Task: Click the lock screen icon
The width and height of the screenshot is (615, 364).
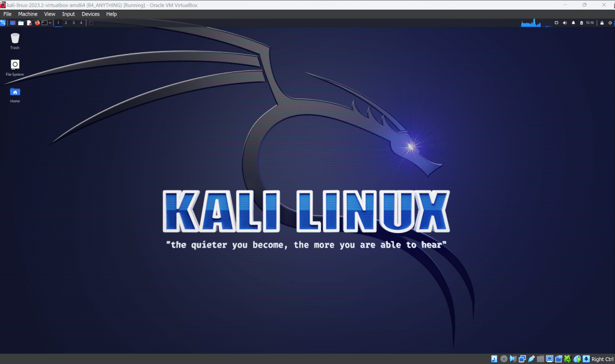Action: (x=601, y=23)
